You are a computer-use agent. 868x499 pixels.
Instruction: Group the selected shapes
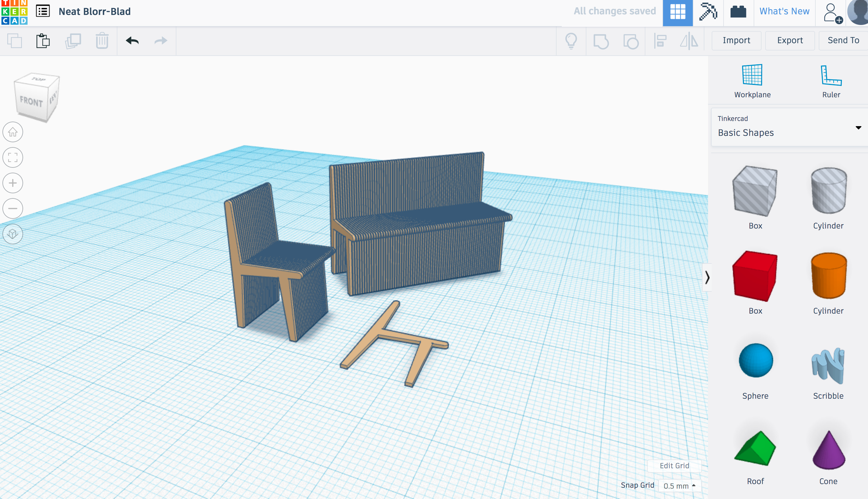(601, 41)
